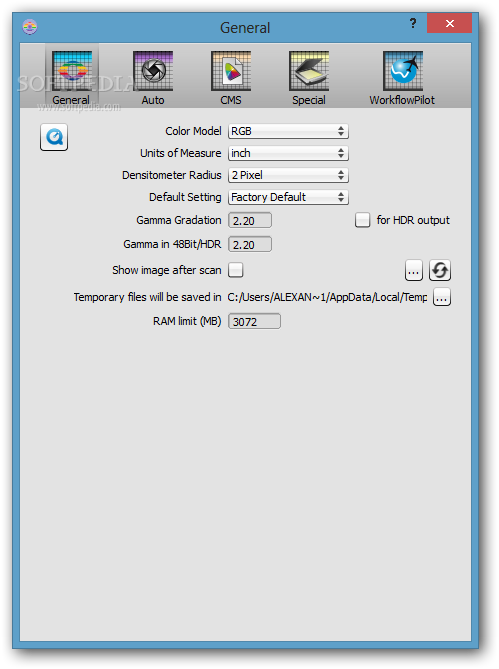This screenshot has height=669, width=499.
Task: Switch to the Auto preferences tab
Action: coord(153,78)
